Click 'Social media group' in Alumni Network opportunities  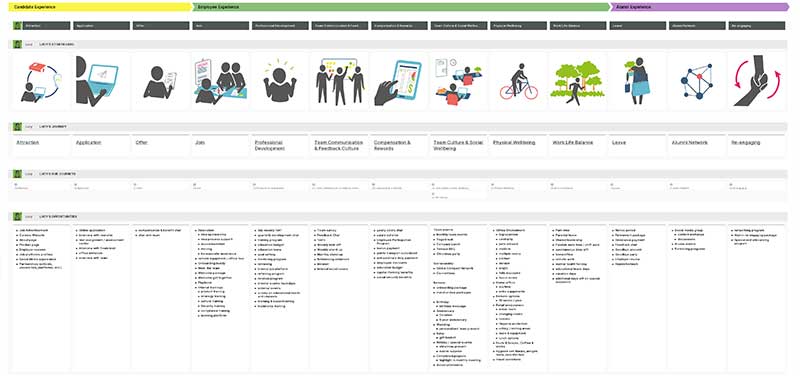tap(689, 231)
